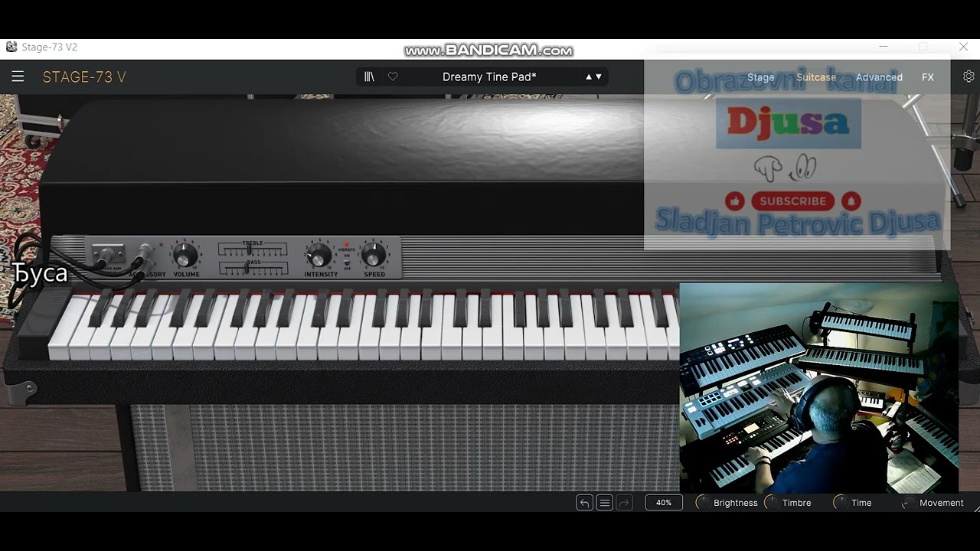Select the next preset with the down arrow
The width and height of the screenshot is (980, 551).
coord(599,77)
